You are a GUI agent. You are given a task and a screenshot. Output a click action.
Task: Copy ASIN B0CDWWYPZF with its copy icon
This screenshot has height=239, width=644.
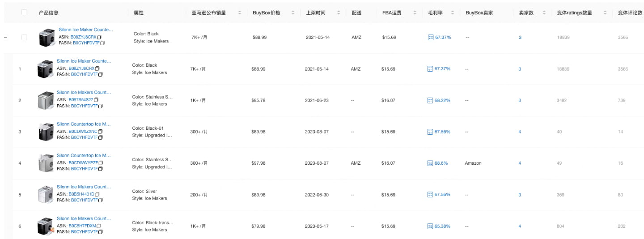pyautogui.click(x=101, y=163)
